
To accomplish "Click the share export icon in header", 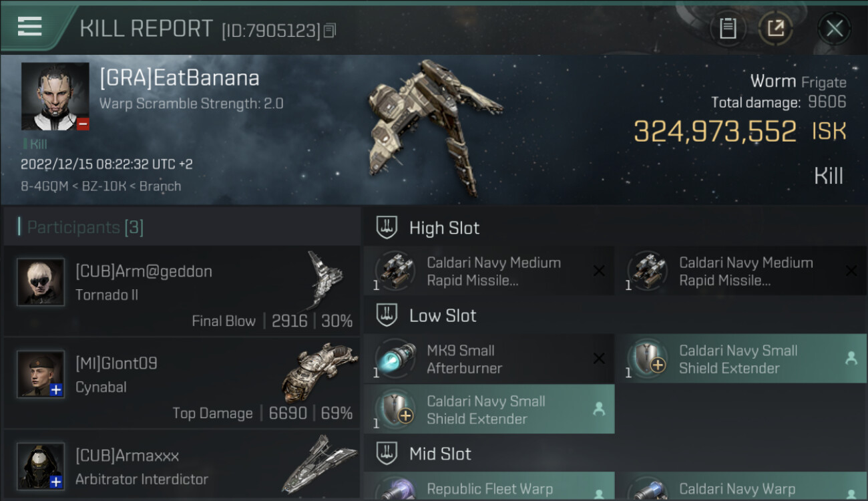I will click(x=776, y=28).
